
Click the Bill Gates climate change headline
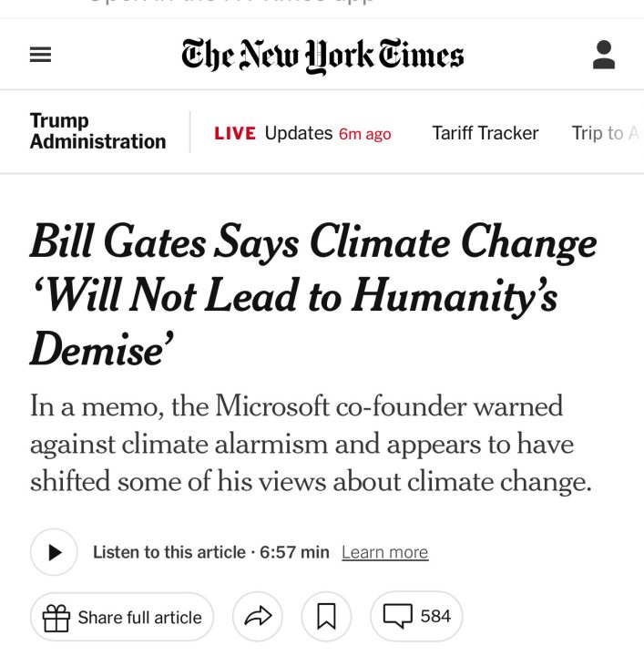pyautogui.click(x=312, y=294)
